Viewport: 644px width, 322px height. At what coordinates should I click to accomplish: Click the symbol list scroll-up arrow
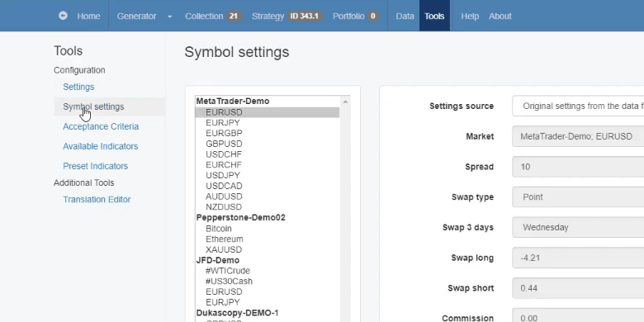pyautogui.click(x=345, y=102)
